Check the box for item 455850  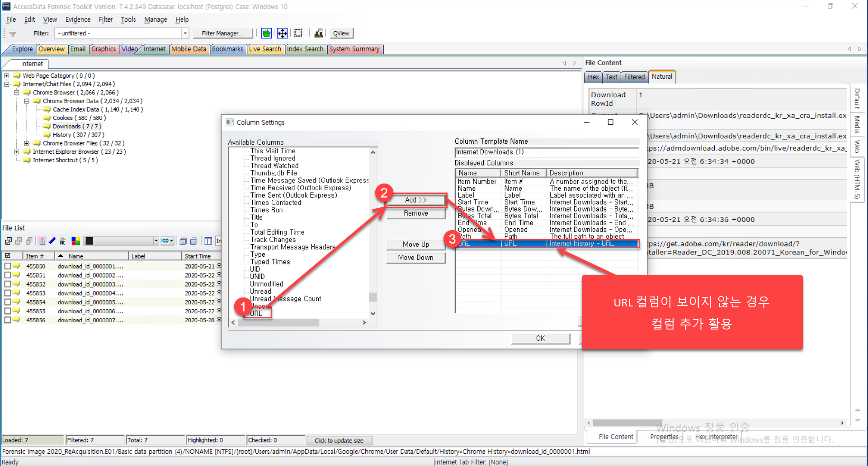[8, 266]
